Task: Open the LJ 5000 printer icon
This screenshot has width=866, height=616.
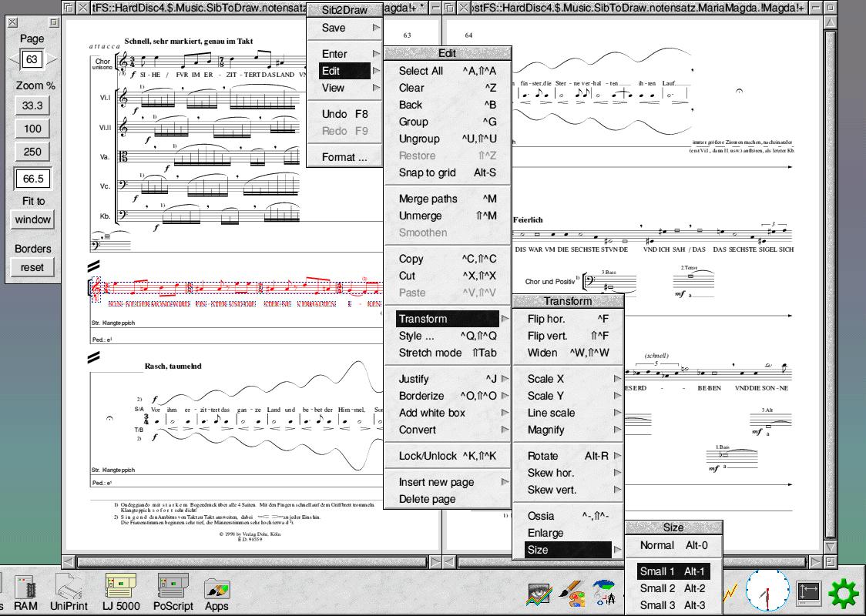Action: coord(121,591)
